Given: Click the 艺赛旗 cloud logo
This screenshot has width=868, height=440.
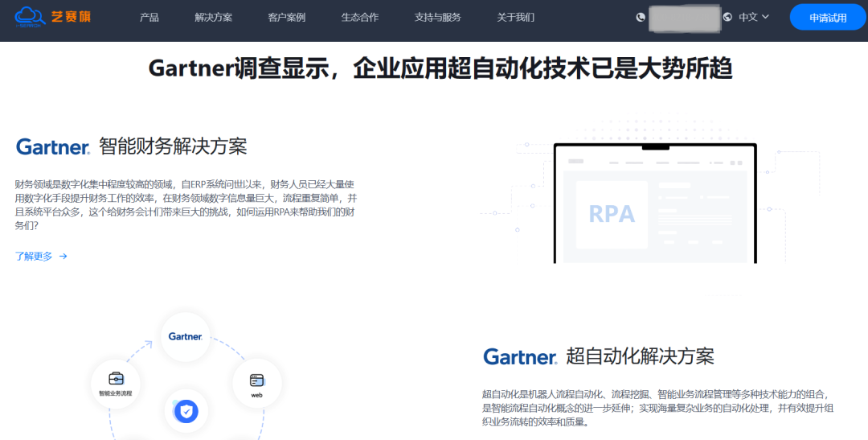Looking at the screenshot, I should coord(52,17).
